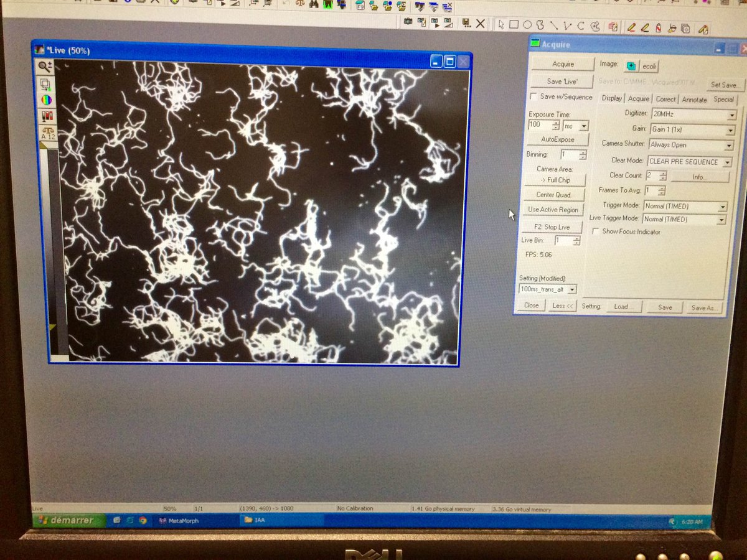Switch to the Special tab
The height and width of the screenshot is (560, 747).
click(x=723, y=100)
